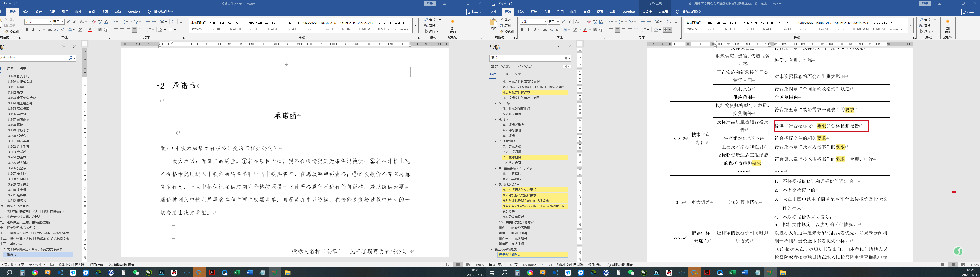980x277 pixels.
Task: Open WeChat from right taskbar
Action: [631, 272]
